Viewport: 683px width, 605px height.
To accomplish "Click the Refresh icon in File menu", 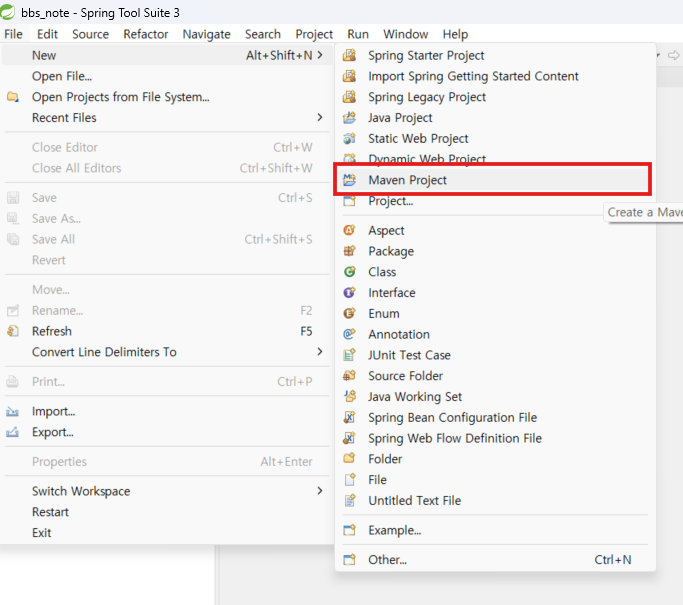I will point(13,331).
